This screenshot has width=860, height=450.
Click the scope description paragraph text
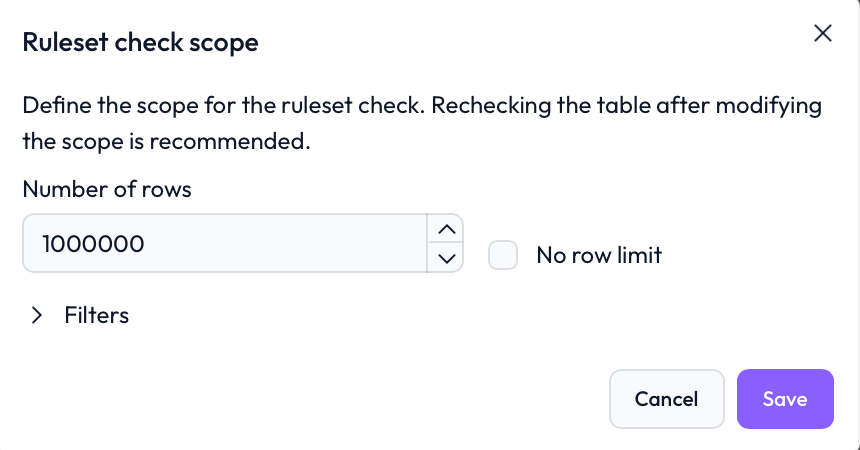(x=420, y=123)
